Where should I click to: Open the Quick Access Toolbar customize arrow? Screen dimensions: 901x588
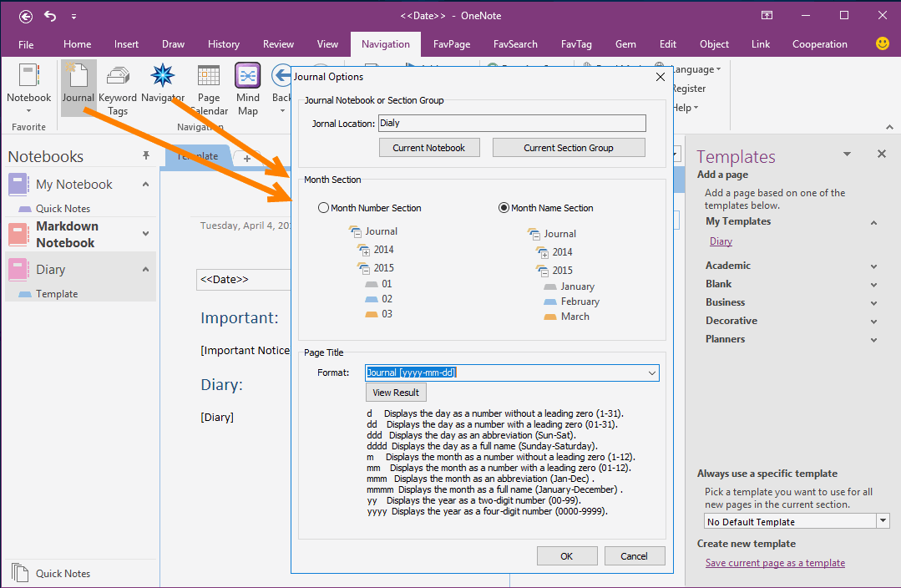73,17
